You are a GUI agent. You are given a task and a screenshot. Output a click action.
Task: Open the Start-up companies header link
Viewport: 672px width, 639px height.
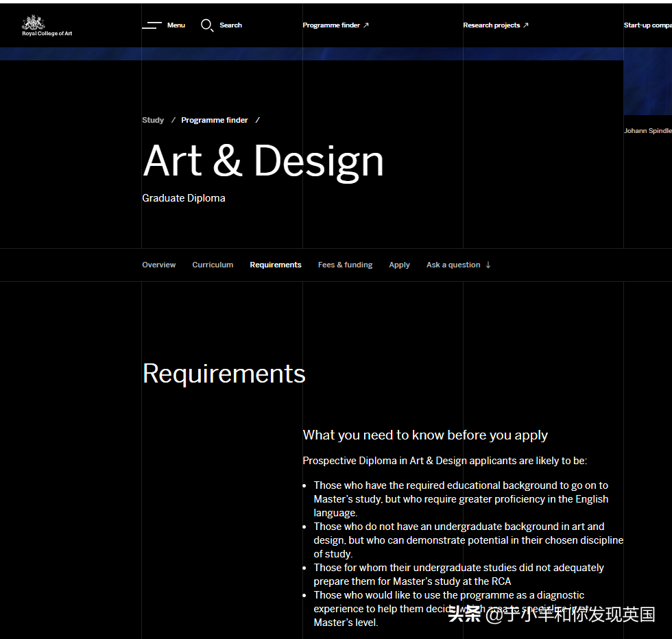[x=647, y=25]
